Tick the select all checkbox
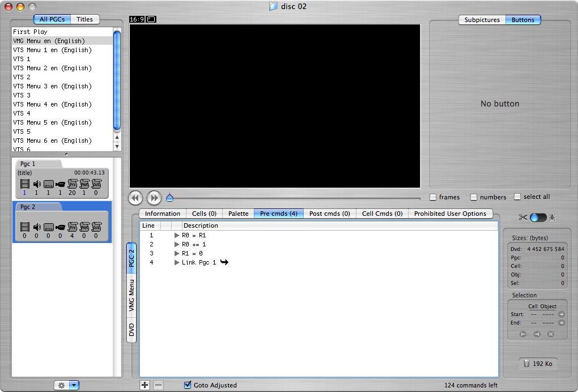 [x=517, y=197]
